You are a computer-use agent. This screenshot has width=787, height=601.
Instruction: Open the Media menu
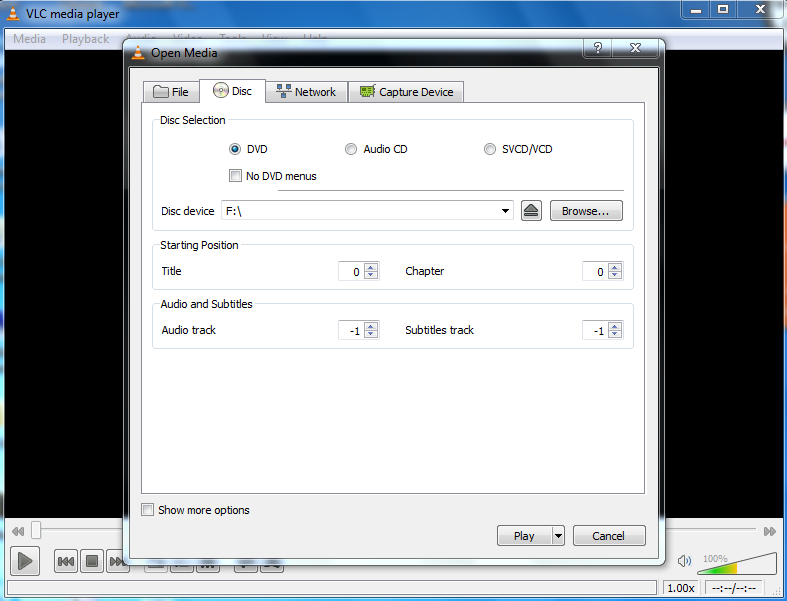29,39
